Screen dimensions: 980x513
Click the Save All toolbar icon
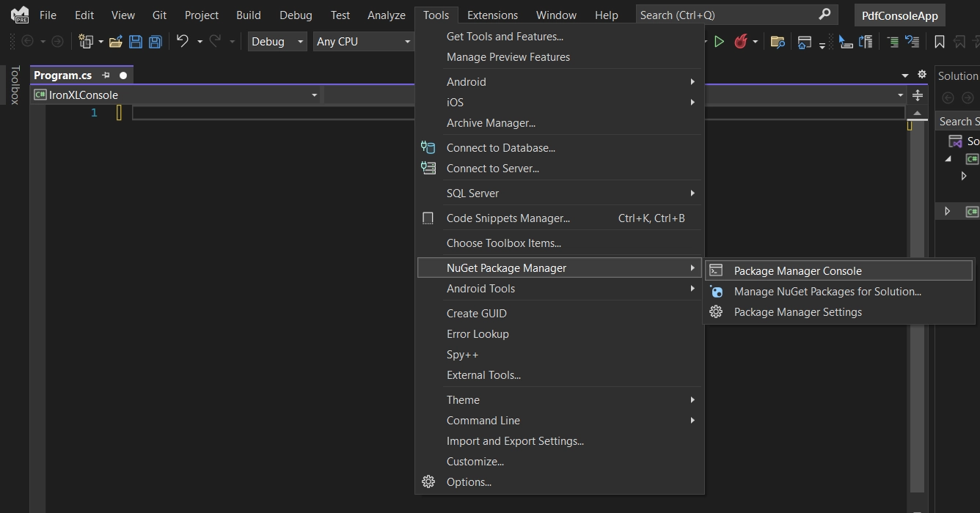tap(155, 42)
